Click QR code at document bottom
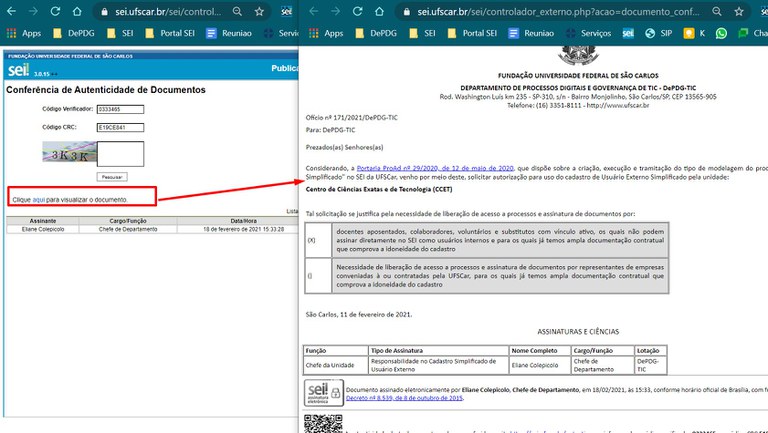Screen dimensions: 768x433 [x=323, y=424]
